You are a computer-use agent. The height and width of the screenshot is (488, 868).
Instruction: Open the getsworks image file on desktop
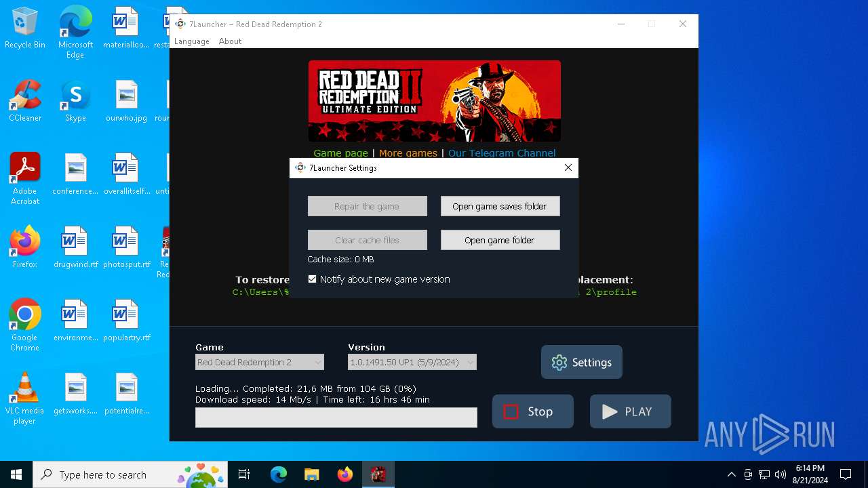[x=75, y=394]
